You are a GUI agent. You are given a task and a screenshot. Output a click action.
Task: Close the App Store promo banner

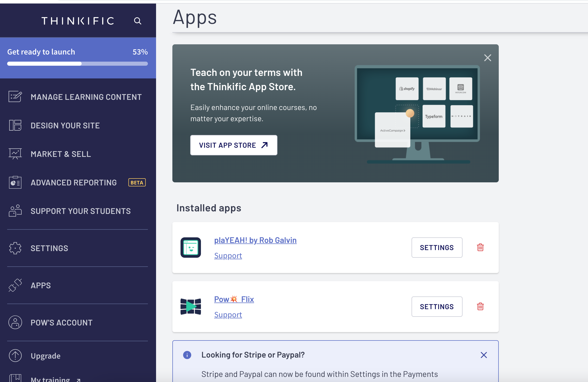point(488,58)
